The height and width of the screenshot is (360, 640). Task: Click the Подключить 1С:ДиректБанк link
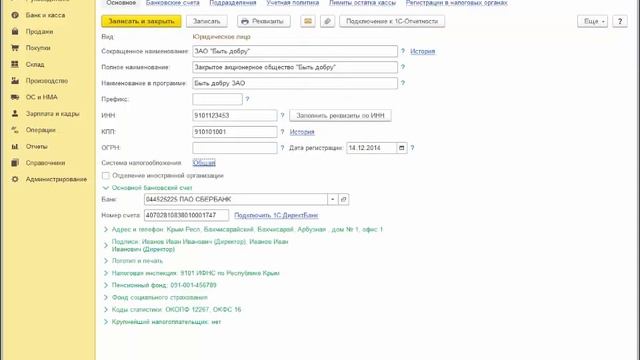[x=276, y=215]
